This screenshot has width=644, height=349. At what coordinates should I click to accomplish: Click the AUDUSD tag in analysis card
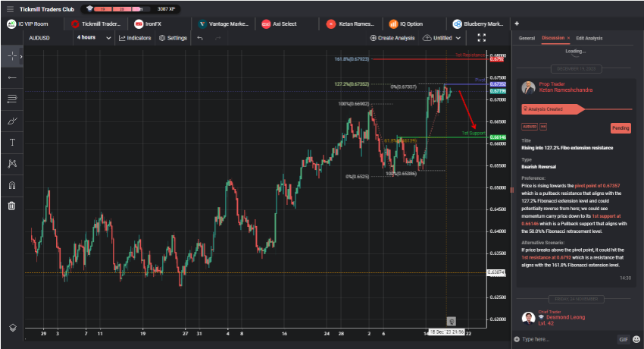click(530, 127)
